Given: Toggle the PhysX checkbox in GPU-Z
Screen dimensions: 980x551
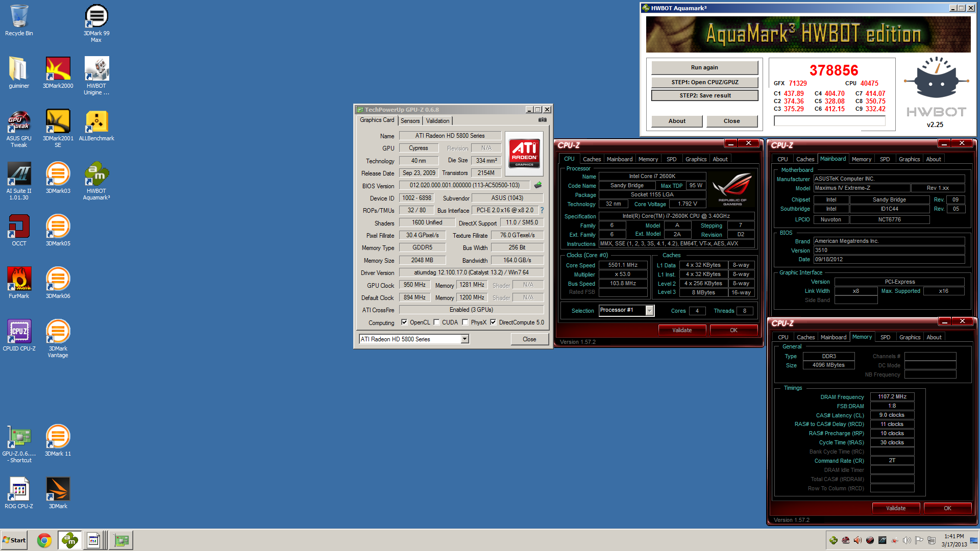Looking at the screenshot, I should click(x=465, y=322).
